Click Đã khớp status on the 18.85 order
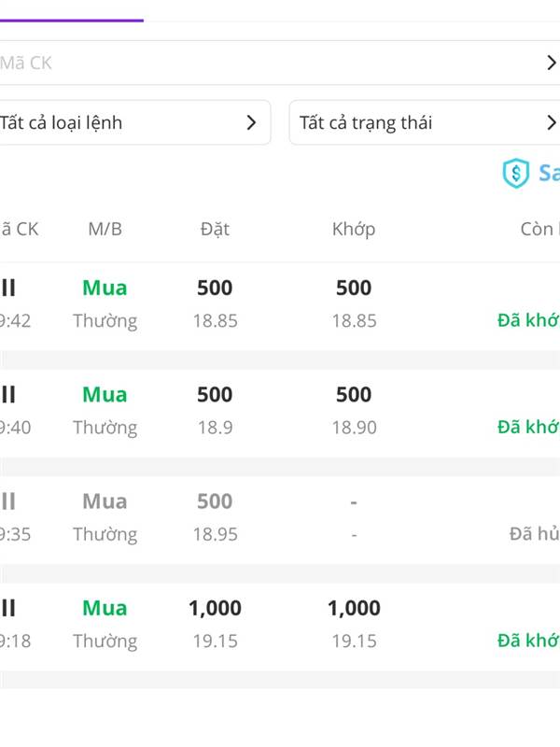The image size is (560, 747). (528, 320)
